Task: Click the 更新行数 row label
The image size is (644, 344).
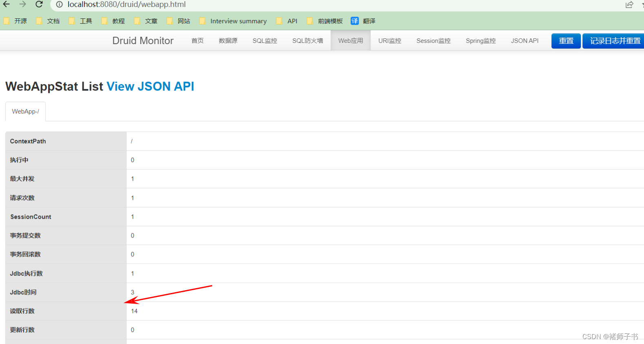Action: point(22,330)
